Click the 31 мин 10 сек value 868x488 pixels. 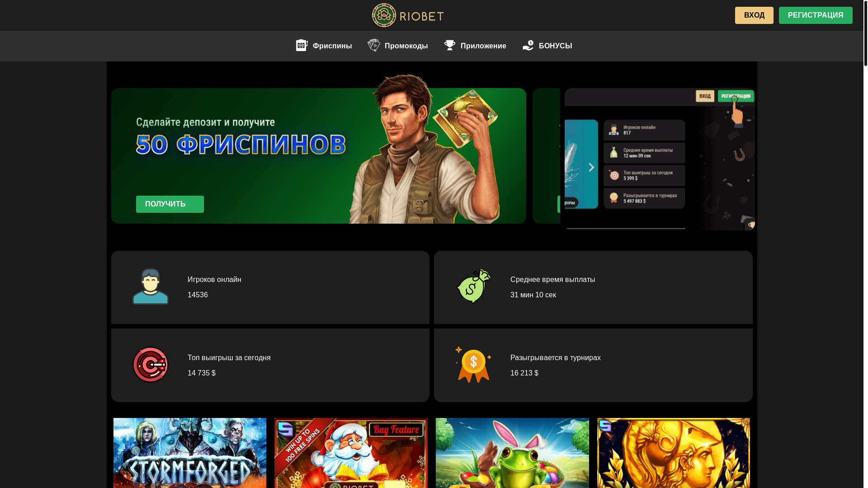(533, 295)
